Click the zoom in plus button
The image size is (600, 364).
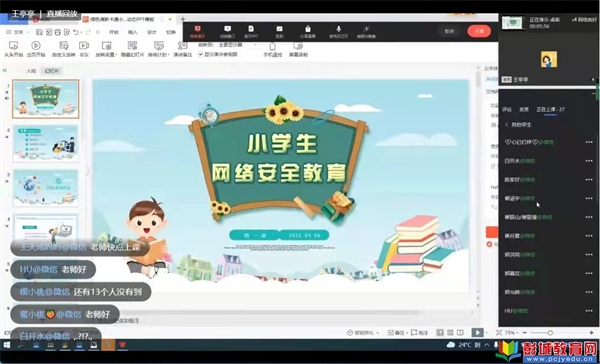592,333
